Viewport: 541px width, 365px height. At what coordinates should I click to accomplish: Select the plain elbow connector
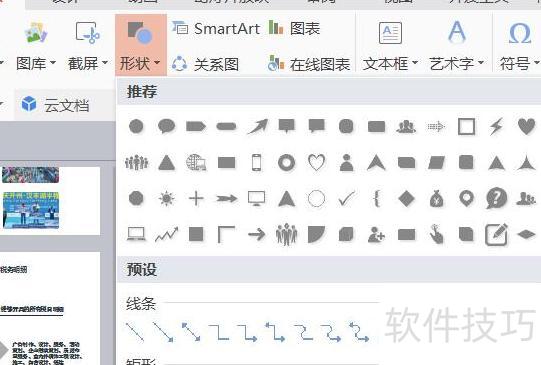click(x=219, y=332)
